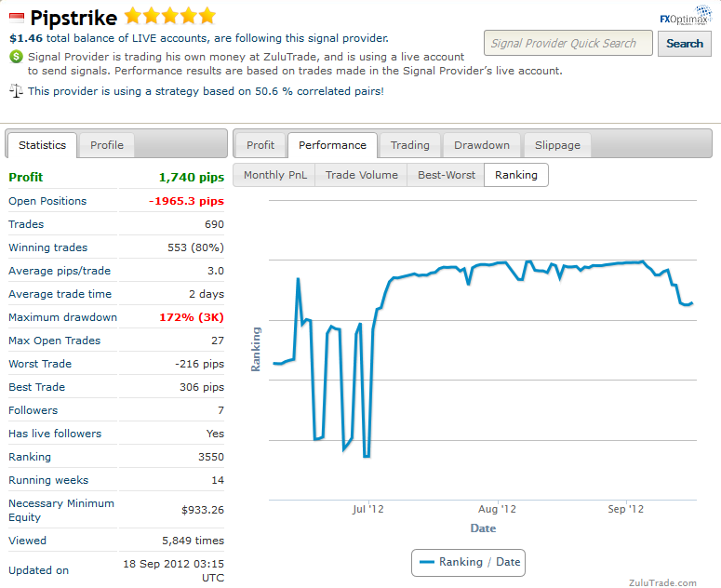This screenshot has width=721, height=588.
Task: Click the Max Open Trades label
Action: pyautogui.click(x=54, y=341)
